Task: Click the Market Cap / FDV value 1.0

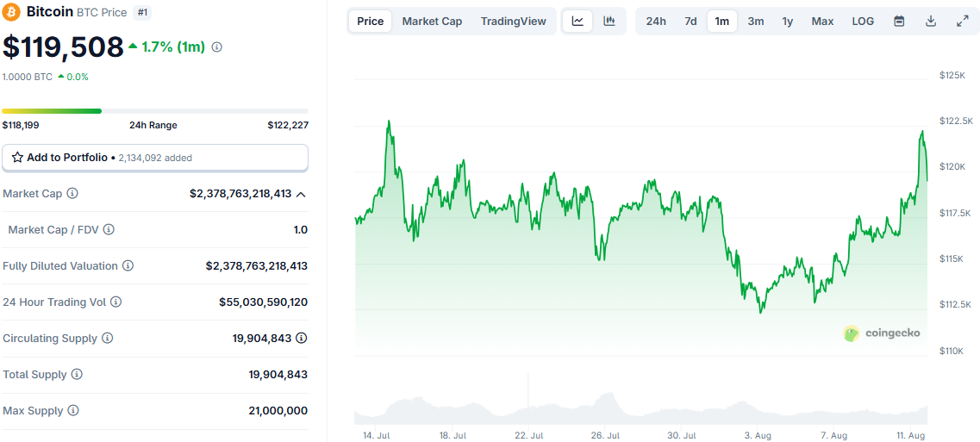Action: (x=301, y=229)
